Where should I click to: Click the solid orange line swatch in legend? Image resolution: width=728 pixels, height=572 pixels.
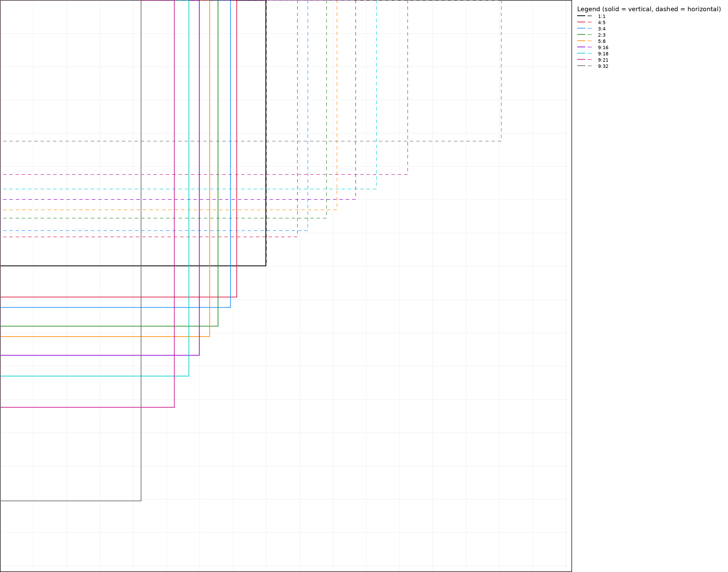coord(581,41)
